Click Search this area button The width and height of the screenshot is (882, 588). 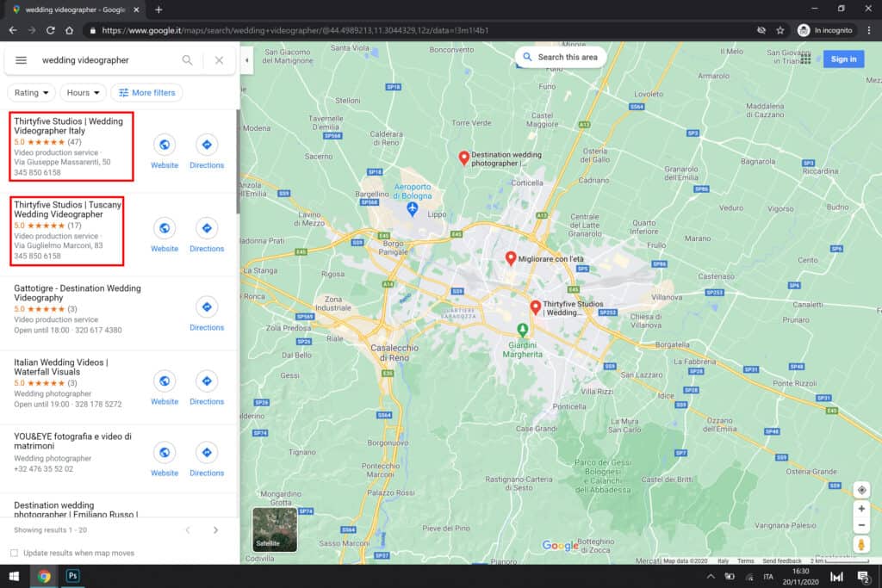pyautogui.click(x=560, y=57)
